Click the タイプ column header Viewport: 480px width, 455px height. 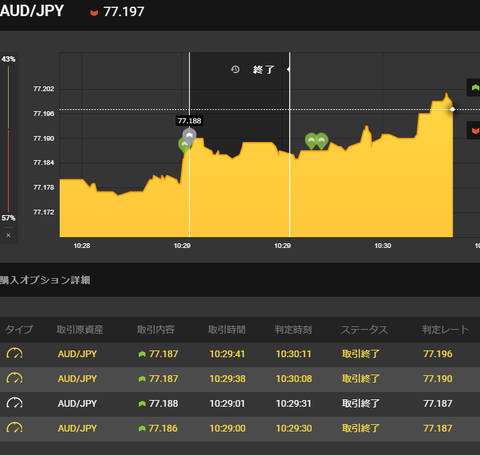tap(19, 330)
